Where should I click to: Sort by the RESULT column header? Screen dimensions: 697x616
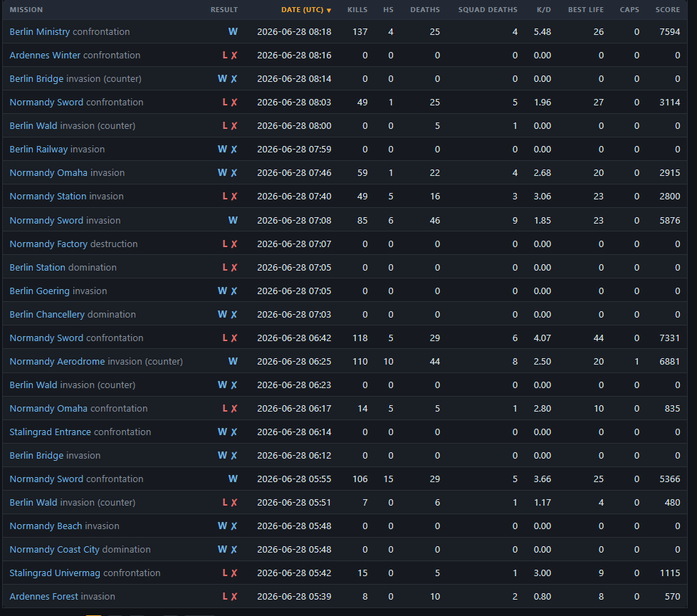(224, 10)
